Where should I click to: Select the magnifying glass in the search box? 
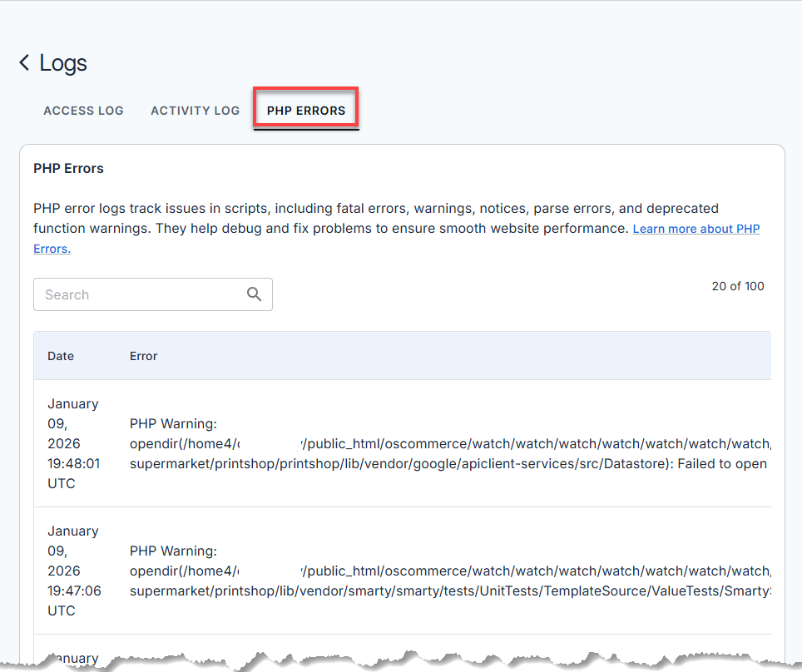(x=254, y=294)
